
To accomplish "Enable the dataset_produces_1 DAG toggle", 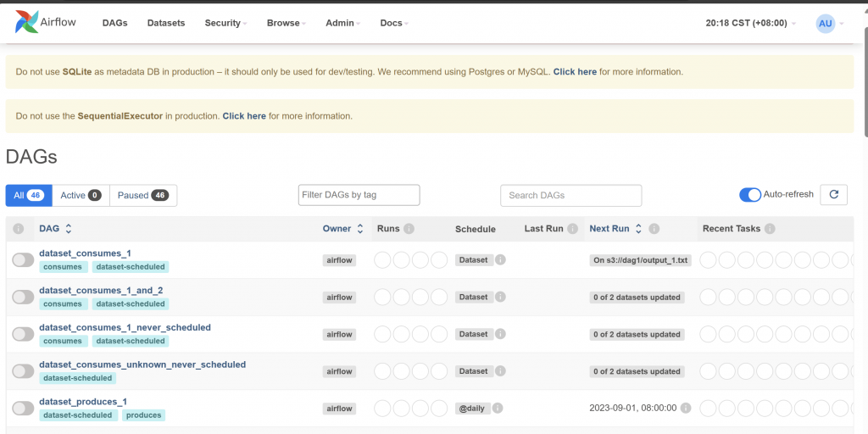I will (23, 409).
